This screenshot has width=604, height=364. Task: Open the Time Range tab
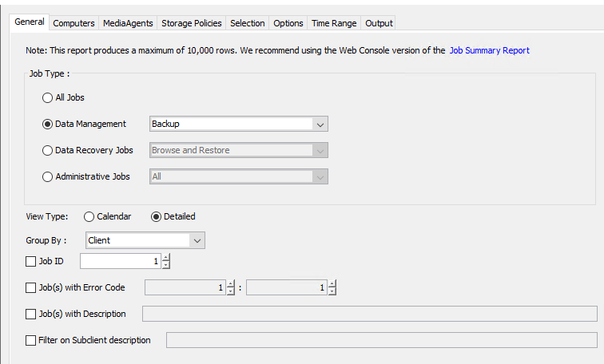pos(334,23)
